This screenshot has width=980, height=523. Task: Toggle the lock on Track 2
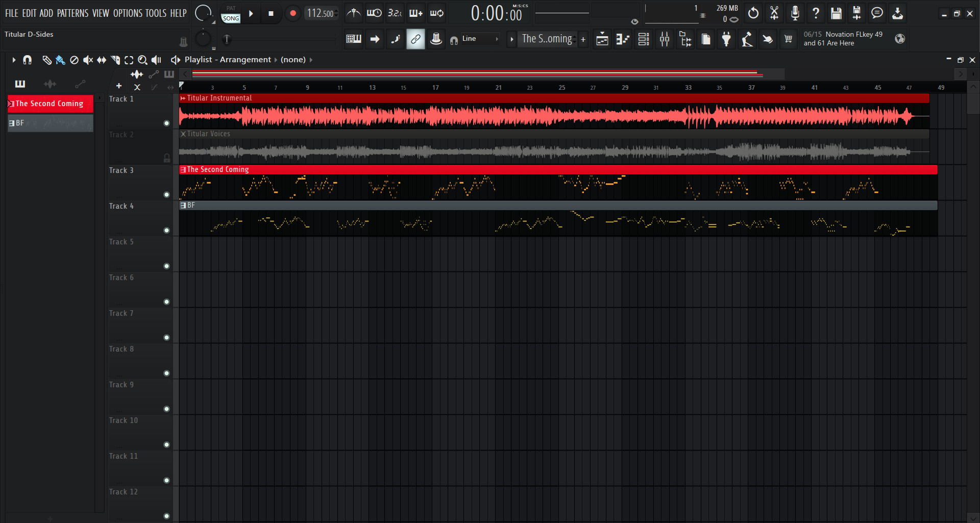167,158
